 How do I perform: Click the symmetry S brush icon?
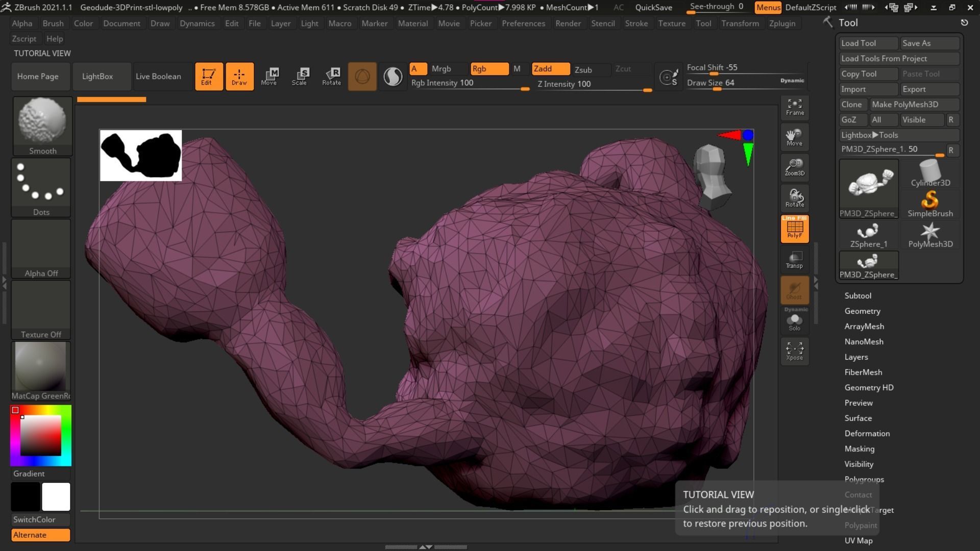pyautogui.click(x=669, y=77)
